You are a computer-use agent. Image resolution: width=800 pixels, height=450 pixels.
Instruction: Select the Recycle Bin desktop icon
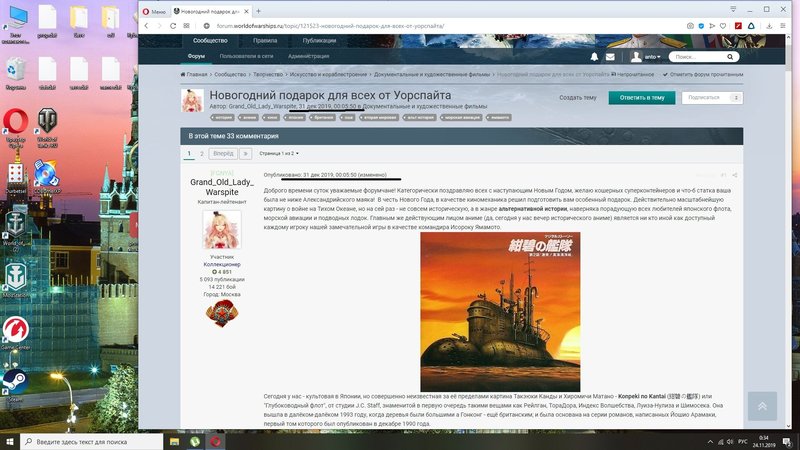15,73
